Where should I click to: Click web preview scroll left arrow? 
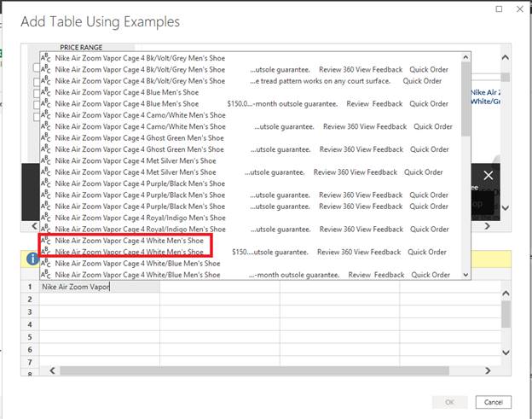coord(34,226)
